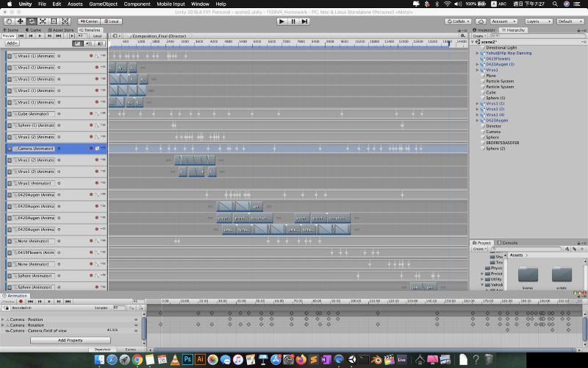
Task: Click the Timeline settings gear icon
Action: point(463,35)
